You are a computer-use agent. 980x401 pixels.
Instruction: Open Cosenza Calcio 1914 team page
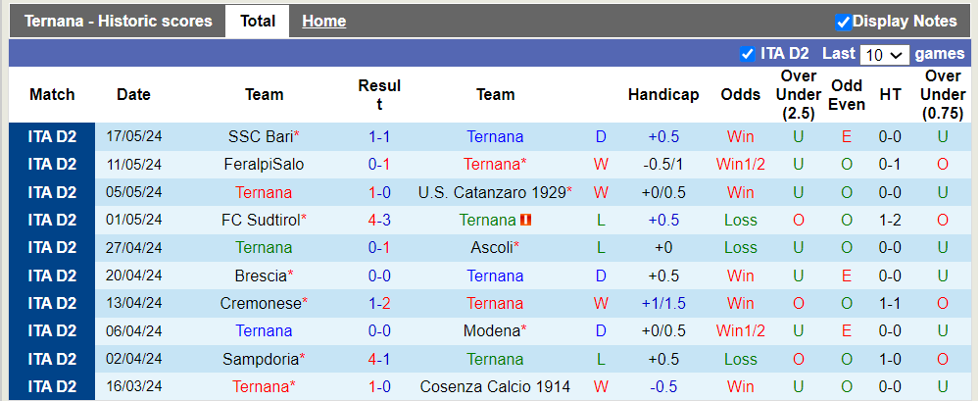[x=495, y=387]
